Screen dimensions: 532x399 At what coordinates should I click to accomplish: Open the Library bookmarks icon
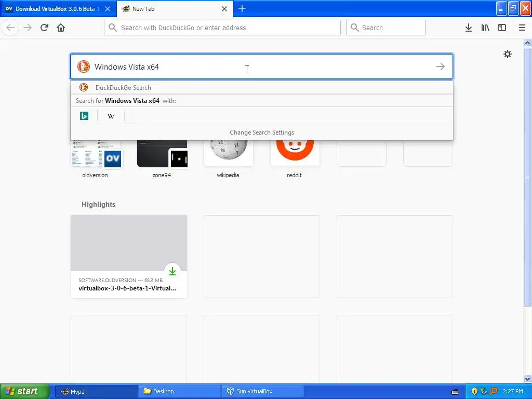[x=485, y=28]
